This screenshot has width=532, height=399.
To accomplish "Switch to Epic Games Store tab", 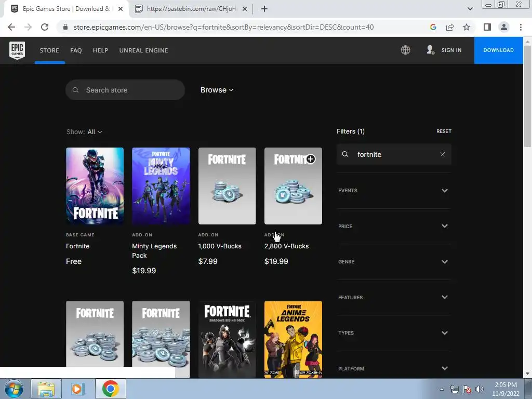I will (66, 9).
